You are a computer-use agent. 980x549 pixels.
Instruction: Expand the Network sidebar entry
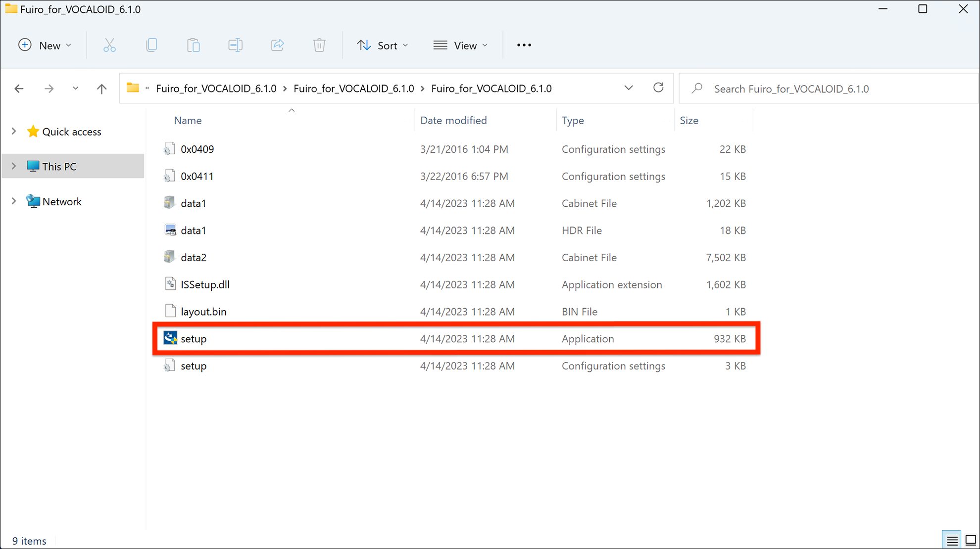pyautogui.click(x=13, y=201)
